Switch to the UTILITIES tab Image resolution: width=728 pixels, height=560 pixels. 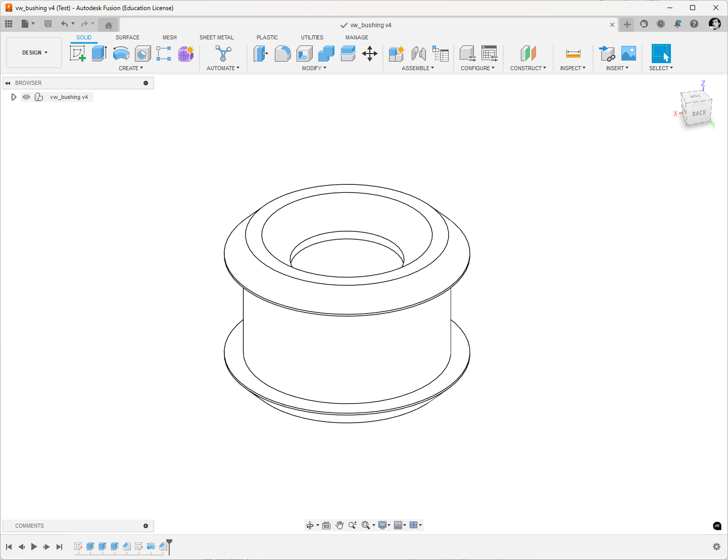(x=312, y=37)
